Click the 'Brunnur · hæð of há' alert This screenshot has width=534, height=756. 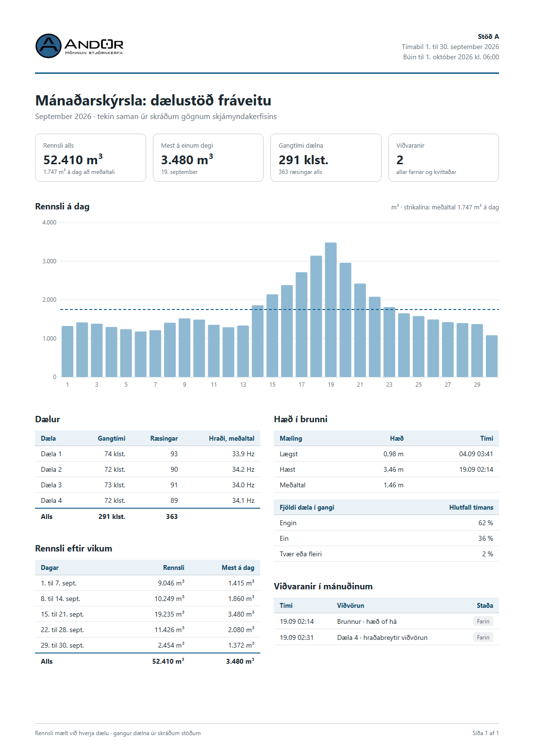[x=367, y=621]
